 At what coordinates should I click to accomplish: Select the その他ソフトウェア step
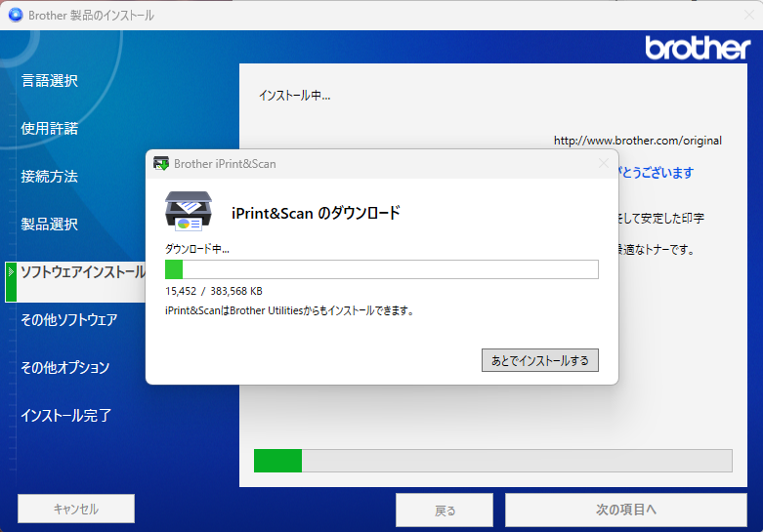pos(69,319)
